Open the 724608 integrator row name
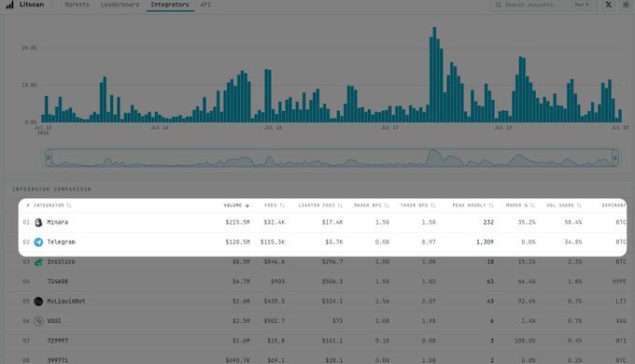Screen dimensions: 635x364 click(x=58, y=282)
